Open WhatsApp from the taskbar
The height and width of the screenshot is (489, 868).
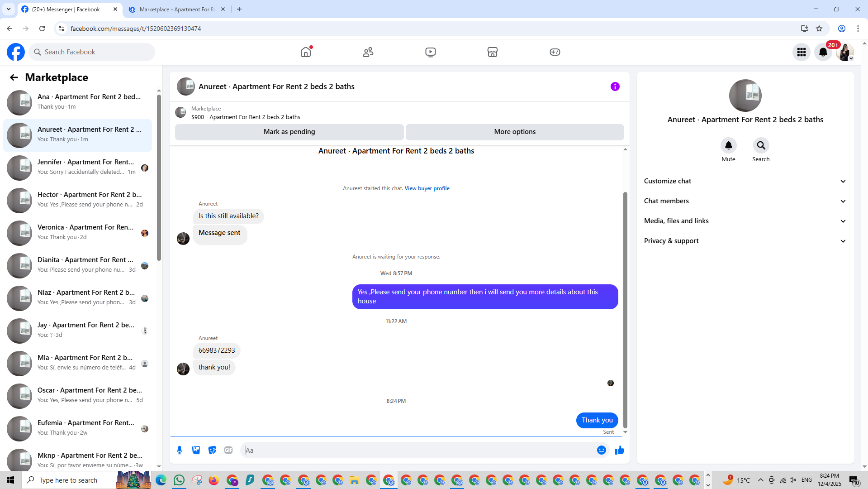click(179, 480)
